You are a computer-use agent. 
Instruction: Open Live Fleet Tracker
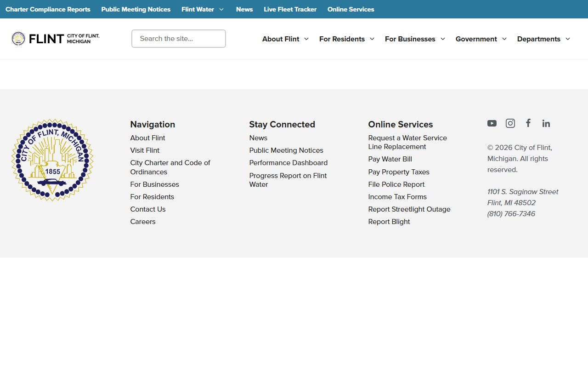pyautogui.click(x=290, y=9)
